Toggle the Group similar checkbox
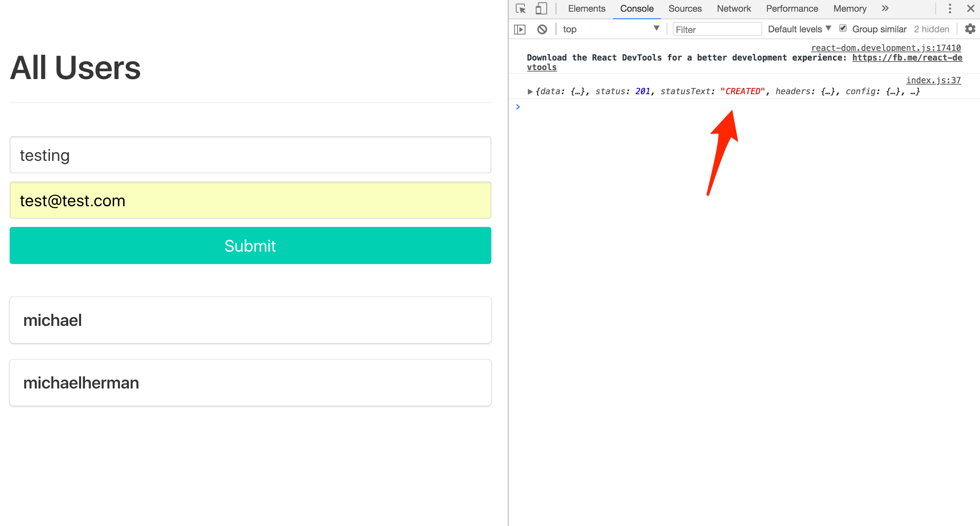This screenshot has width=980, height=526. [x=843, y=29]
